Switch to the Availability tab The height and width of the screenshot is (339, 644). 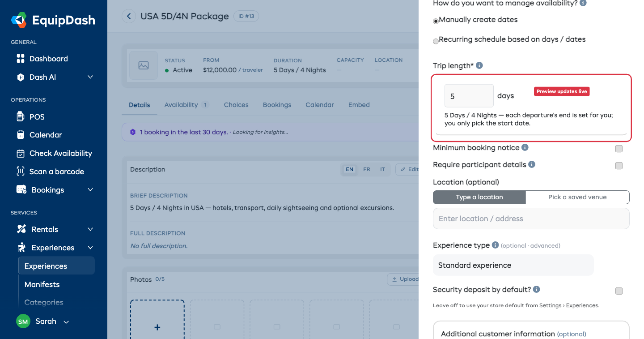coord(186,105)
